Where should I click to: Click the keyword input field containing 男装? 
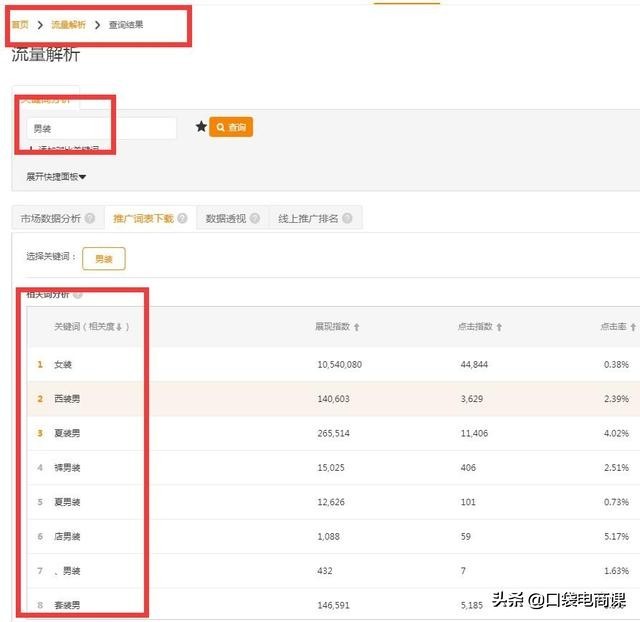[x=102, y=129]
